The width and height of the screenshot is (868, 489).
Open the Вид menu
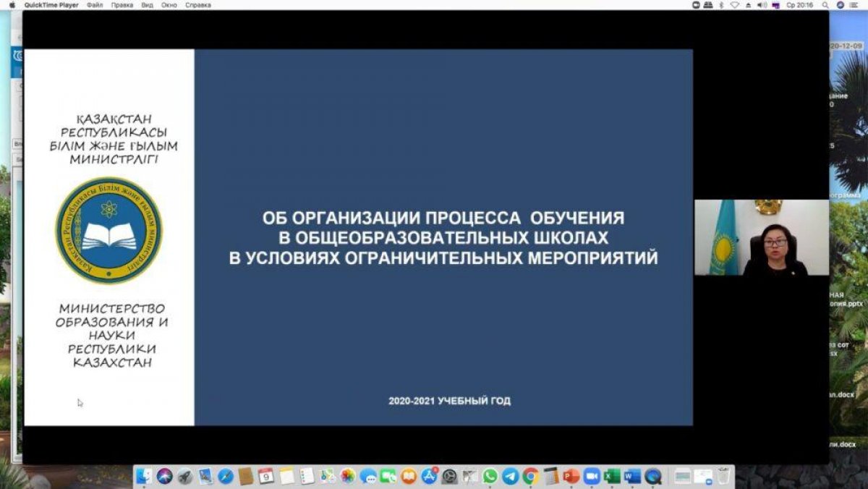coord(148,5)
